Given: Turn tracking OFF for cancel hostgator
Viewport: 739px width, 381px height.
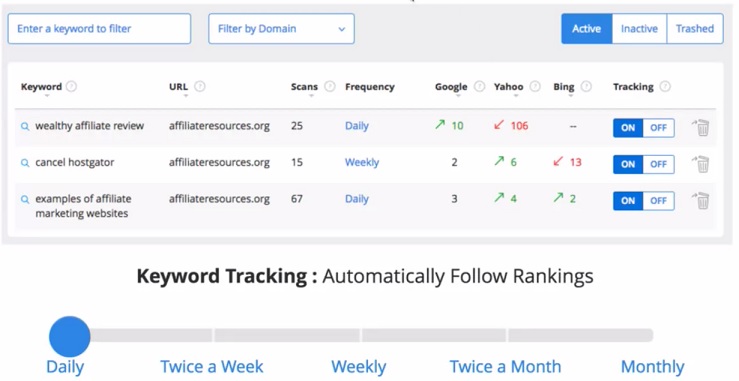Looking at the screenshot, I should point(658,164).
